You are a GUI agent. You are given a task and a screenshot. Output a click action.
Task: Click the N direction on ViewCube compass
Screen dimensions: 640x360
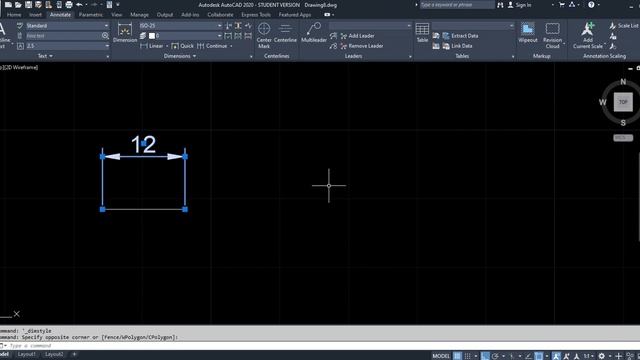623,82
